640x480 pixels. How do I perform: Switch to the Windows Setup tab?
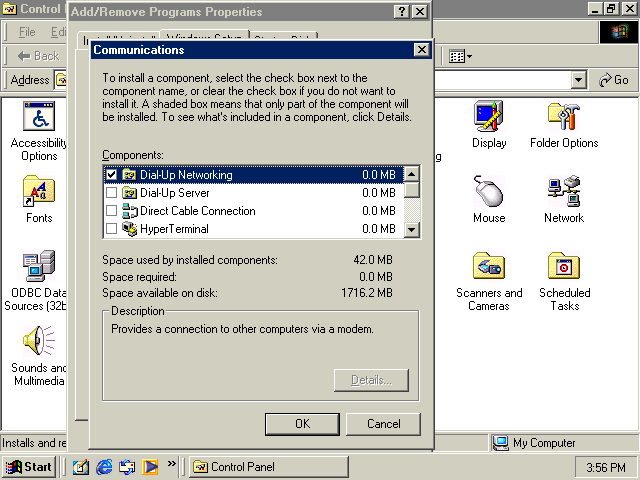tap(204, 36)
